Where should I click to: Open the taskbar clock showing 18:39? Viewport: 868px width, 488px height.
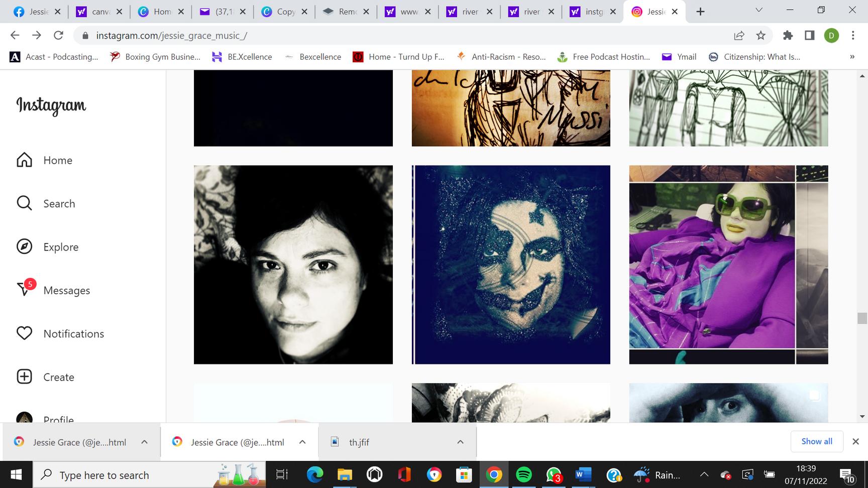tap(806, 474)
